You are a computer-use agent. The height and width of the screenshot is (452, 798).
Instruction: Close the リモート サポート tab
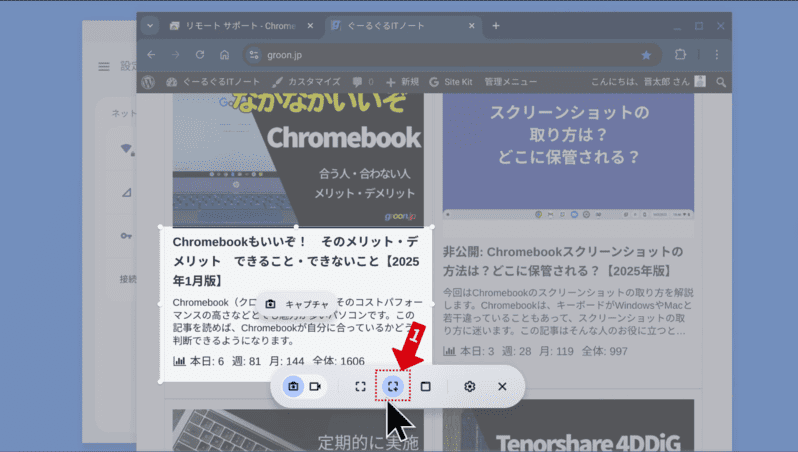310,26
